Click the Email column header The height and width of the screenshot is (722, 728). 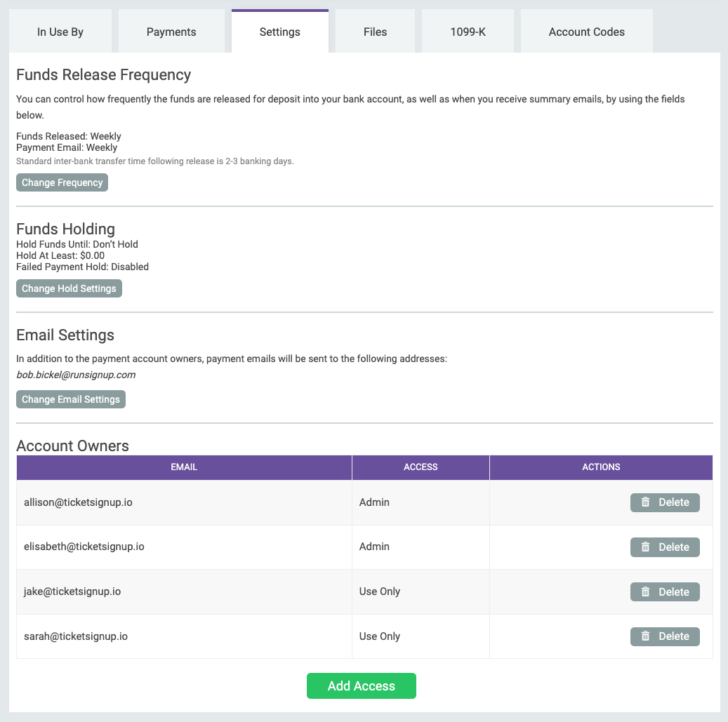(x=184, y=467)
